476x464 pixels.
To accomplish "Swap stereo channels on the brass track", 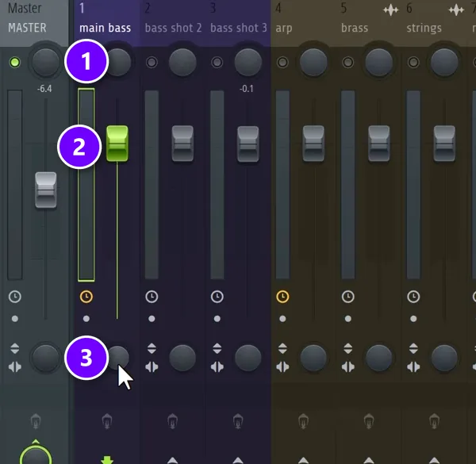I will pyautogui.click(x=348, y=367).
